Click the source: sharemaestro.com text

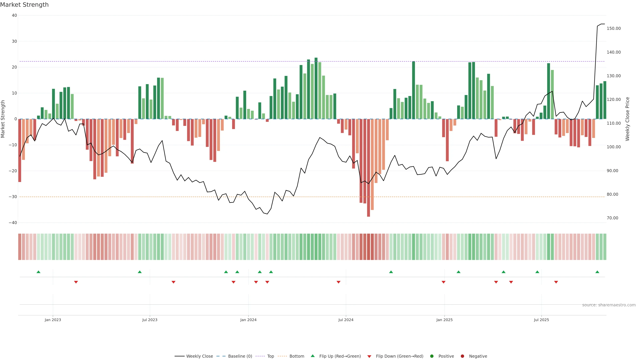(609, 305)
